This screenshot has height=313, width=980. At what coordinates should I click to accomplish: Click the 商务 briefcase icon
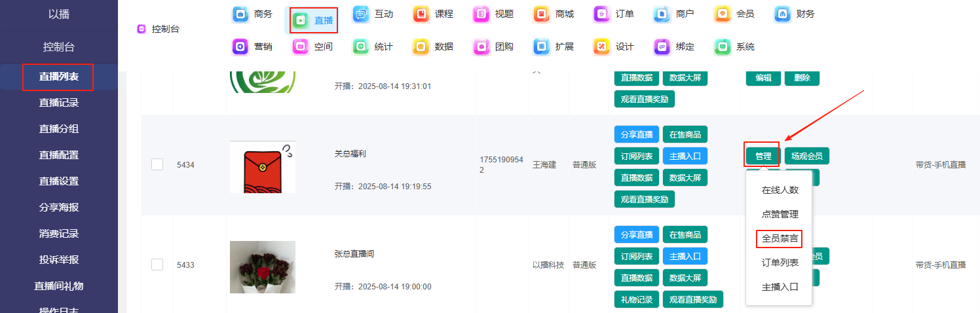coord(240,14)
